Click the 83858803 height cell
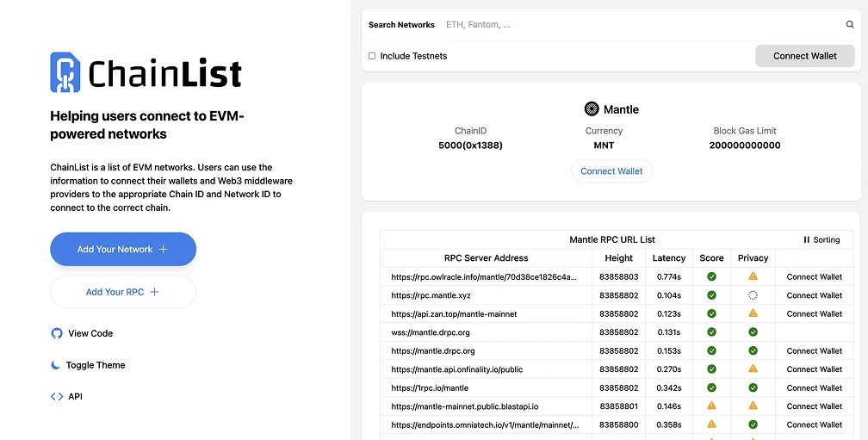This screenshot has height=440, width=868. click(618, 276)
